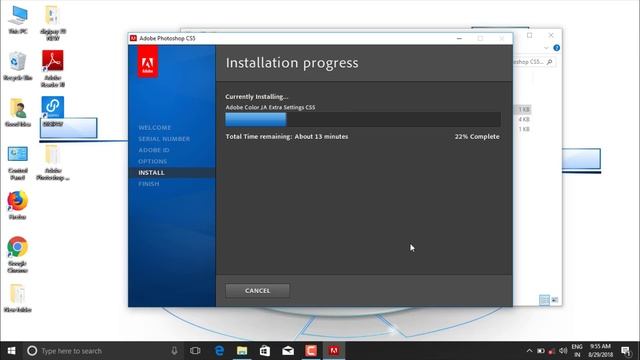Open the volume control in system tray
This screenshot has height=360, width=640.
pos(563,351)
